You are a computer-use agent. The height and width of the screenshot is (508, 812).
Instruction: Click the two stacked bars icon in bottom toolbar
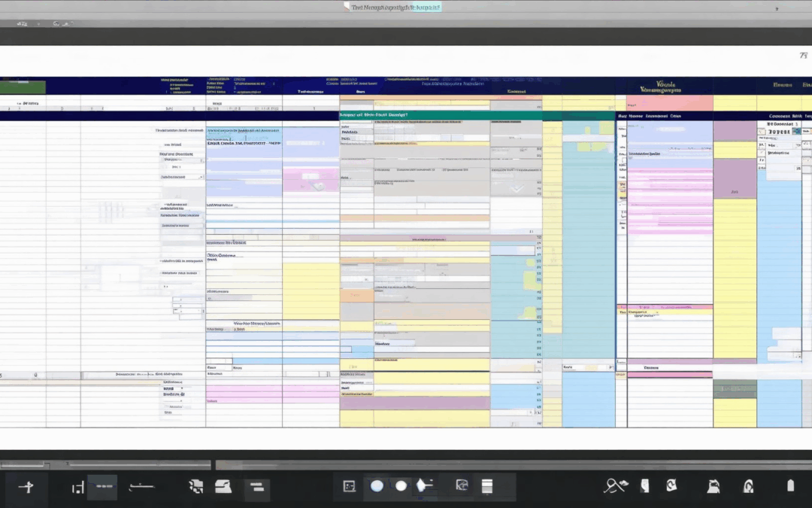(257, 487)
